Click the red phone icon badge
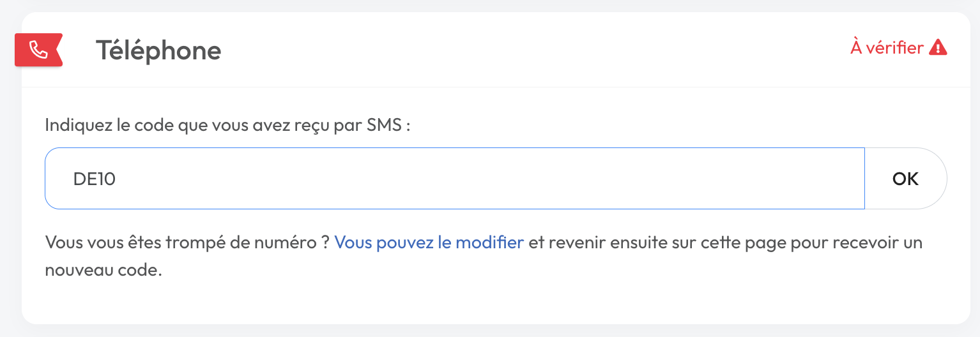Viewport: 980px width, 337px height. pyautogui.click(x=38, y=50)
